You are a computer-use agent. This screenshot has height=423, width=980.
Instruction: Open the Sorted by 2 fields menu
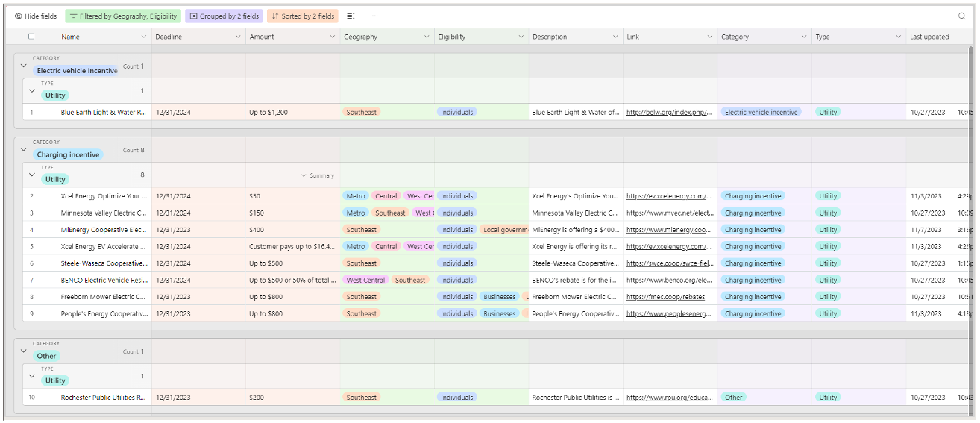coord(302,16)
